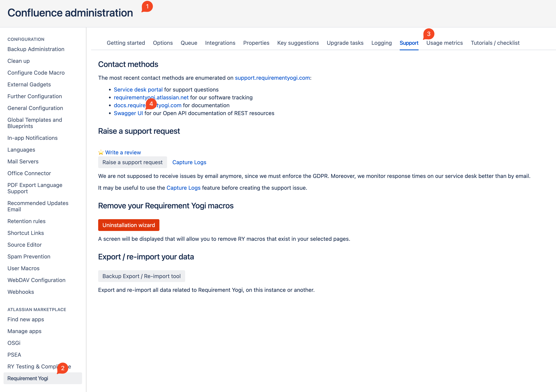This screenshot has width=556, height=392.
Task: Open Mail Servers settings
Action: pyautogui.click(x=23, y=162)
